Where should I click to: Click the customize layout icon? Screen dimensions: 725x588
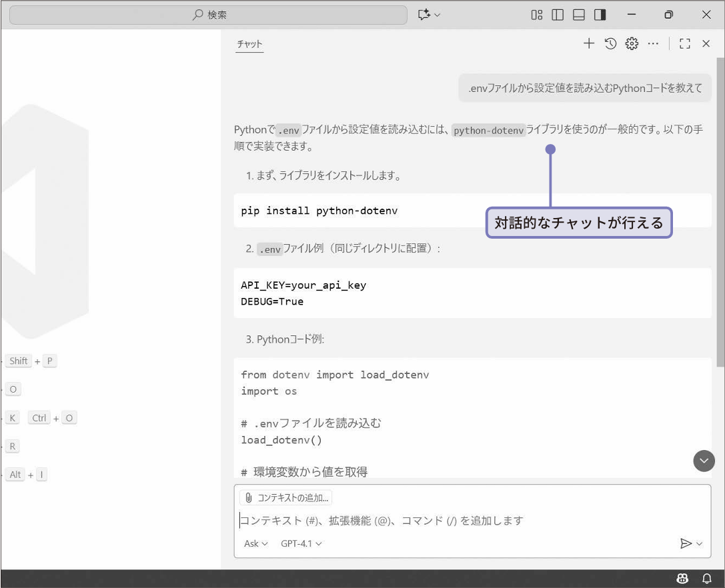click(x=537, y=15)
